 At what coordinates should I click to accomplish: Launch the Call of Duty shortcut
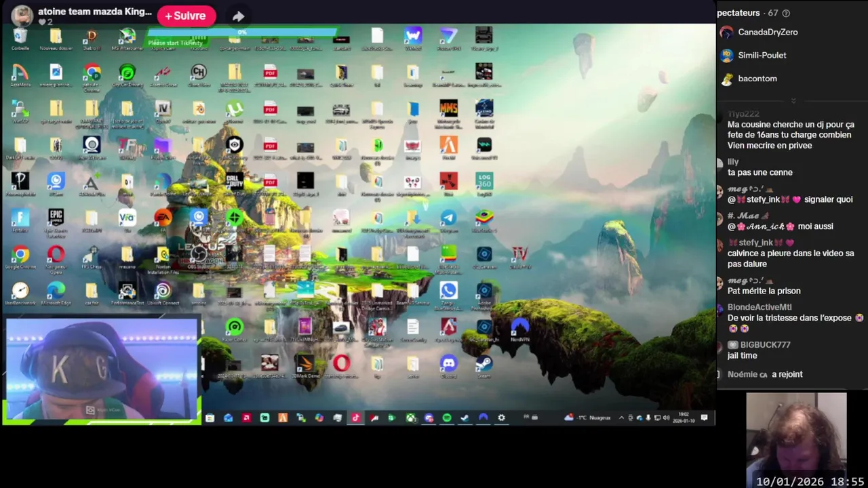pos(234,184)
